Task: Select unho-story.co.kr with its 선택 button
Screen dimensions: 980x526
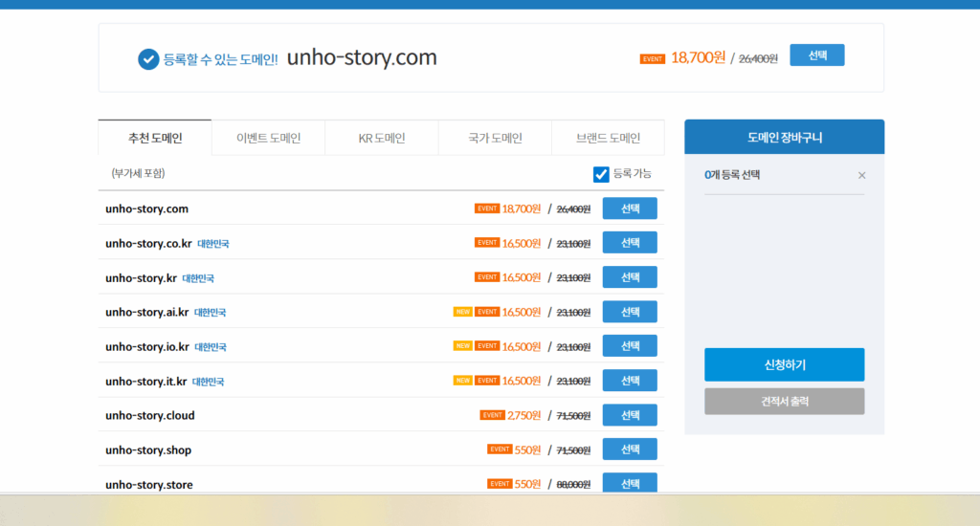Action: click(x=630, y=243)
